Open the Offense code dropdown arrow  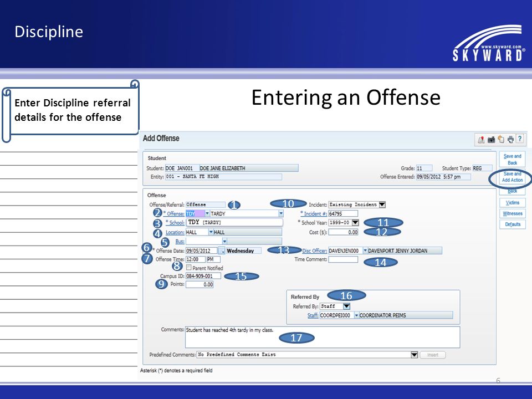[207, 213]
